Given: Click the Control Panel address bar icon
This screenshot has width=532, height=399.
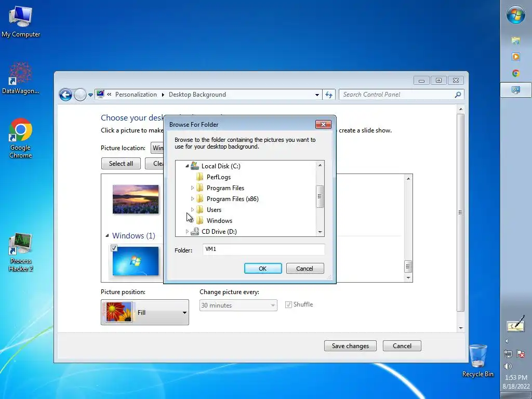Looking at the screenshot, I should click(100, 95).
